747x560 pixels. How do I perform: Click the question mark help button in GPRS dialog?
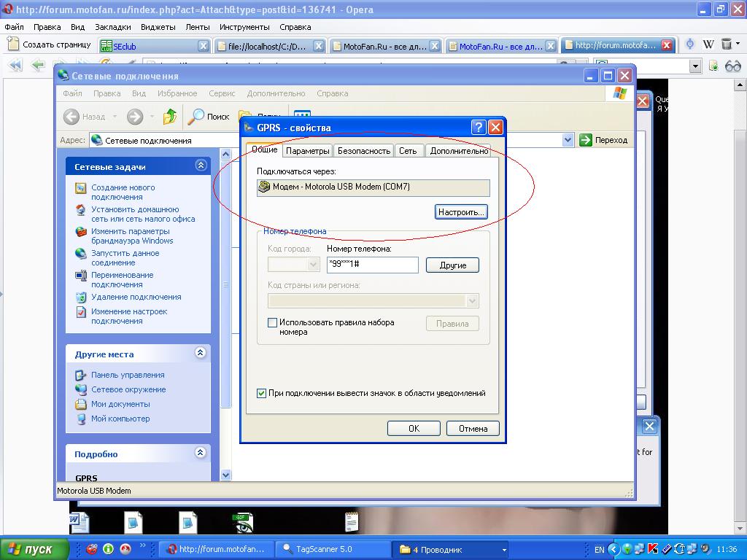point(479,127)
